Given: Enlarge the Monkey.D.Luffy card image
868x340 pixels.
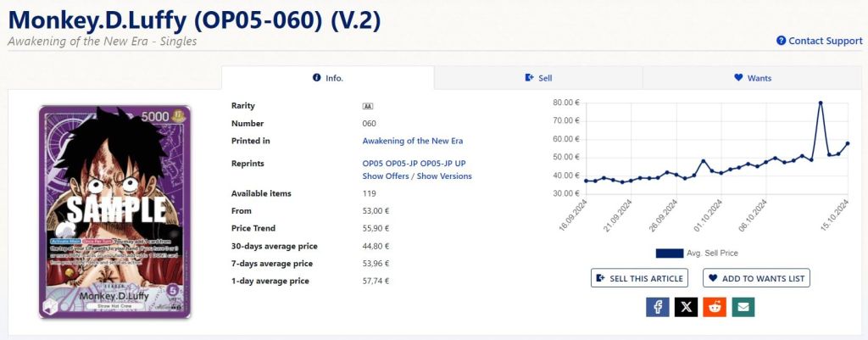Looking at the screenshot, I should pyautogui.click(x=114, y=211).
